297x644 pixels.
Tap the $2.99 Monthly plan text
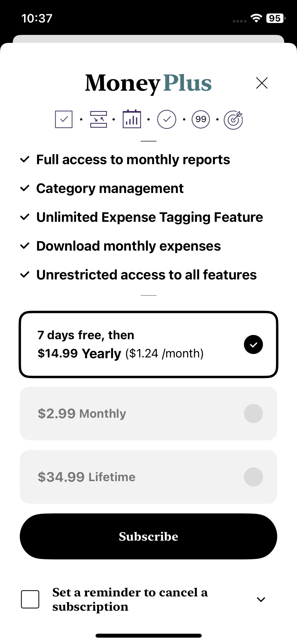point(82,413)
